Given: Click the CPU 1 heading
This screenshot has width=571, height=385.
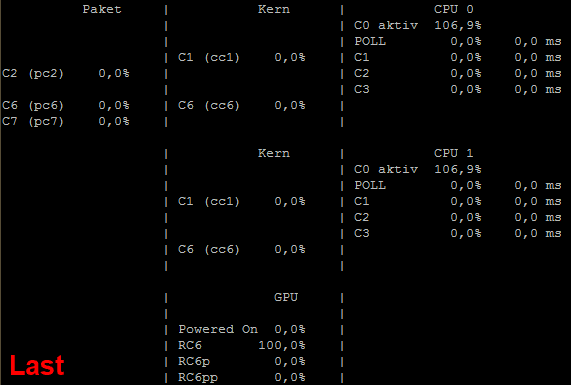Looking at the screenshot, I should (x=454, y=153).
